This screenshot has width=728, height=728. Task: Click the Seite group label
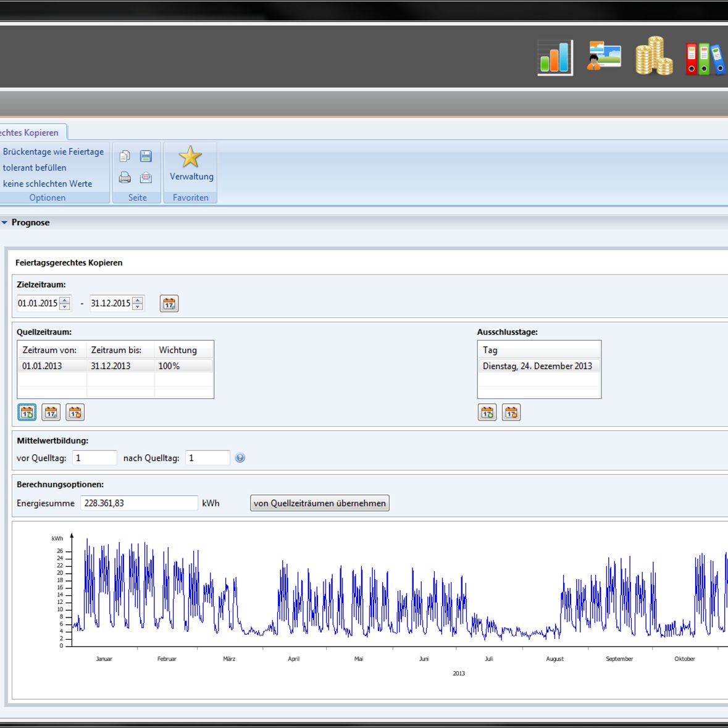[x=138, y=198]
